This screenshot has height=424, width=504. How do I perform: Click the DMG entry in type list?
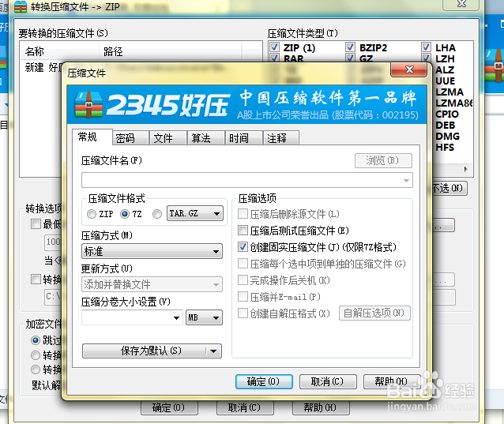pyautogui.click(x=447, y=136)
